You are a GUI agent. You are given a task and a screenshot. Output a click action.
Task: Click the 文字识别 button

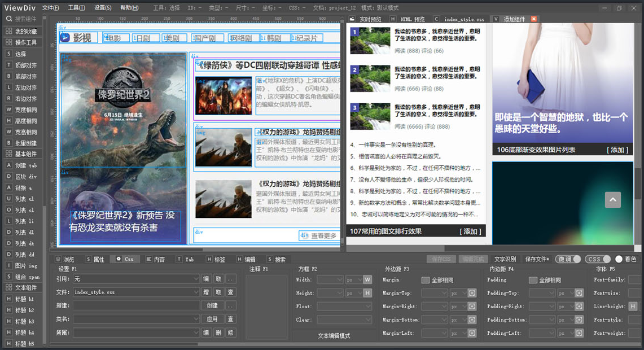pos(505,259)
